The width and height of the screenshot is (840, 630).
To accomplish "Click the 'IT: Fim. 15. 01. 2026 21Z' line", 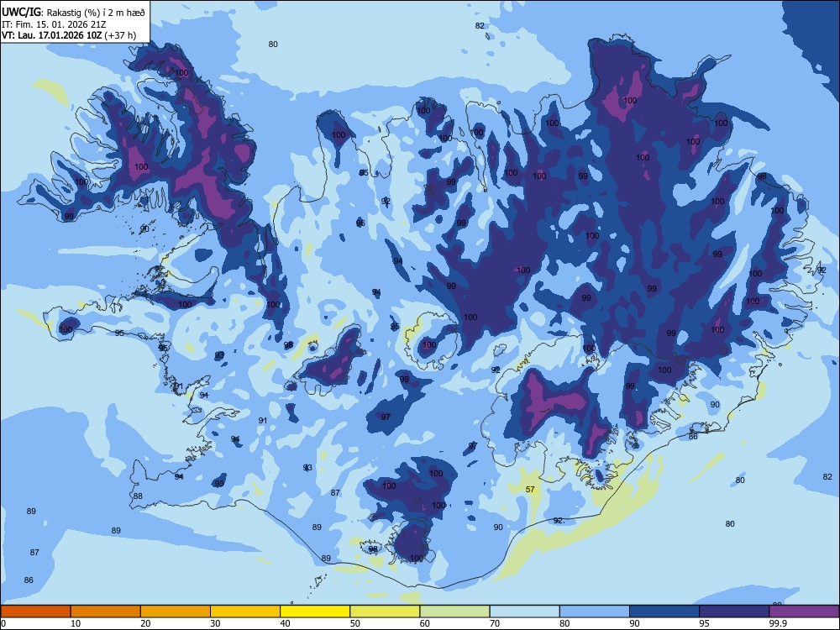I will [x=54, y=24].
